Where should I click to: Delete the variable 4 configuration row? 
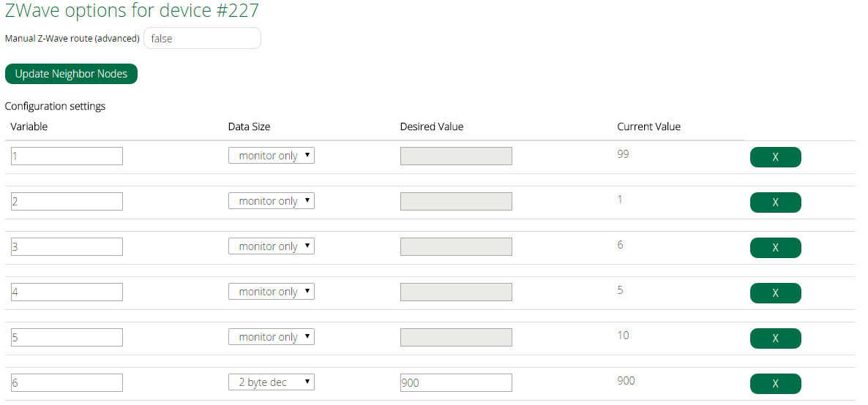pyautogui.click(x=775, y=293)
